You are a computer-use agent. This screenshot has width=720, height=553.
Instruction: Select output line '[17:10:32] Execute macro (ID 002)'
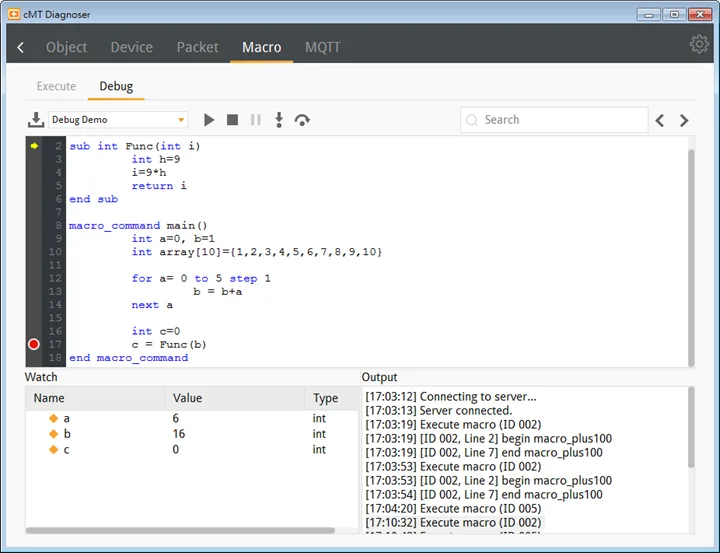[x=453, y=523]
